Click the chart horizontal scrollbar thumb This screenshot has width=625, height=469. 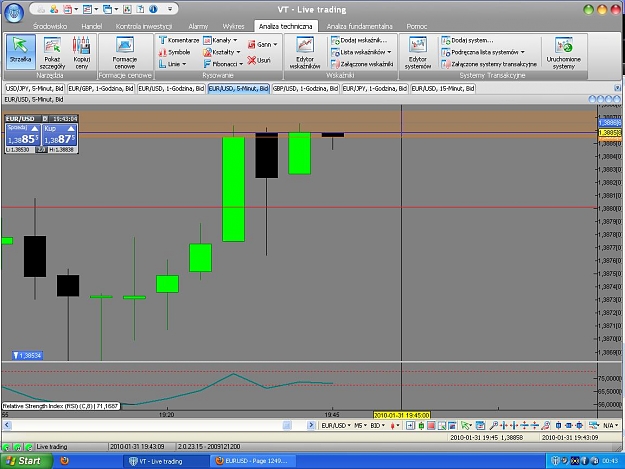287,426
